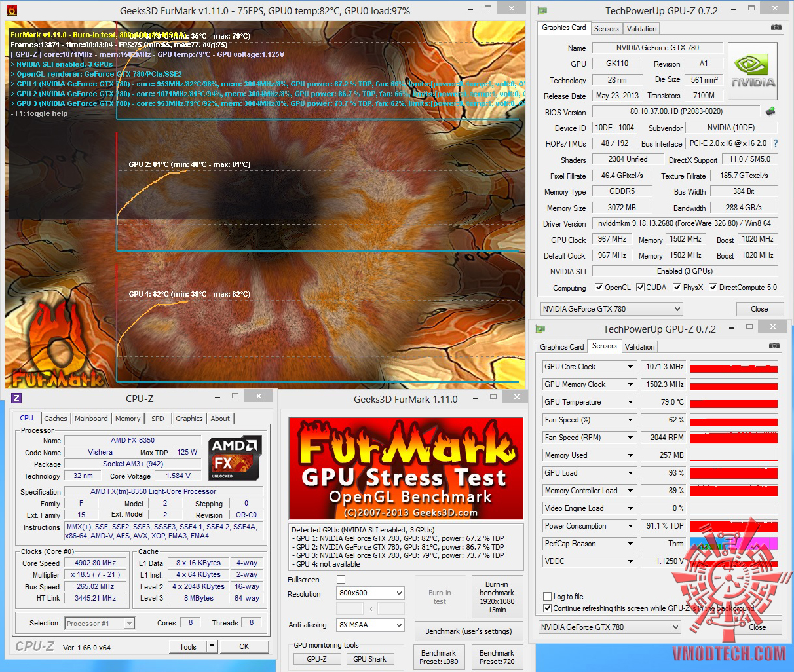The image size is (794, 672).
Task: Click the CPU-Z purple Z title icon
Action: coord(16,398)
